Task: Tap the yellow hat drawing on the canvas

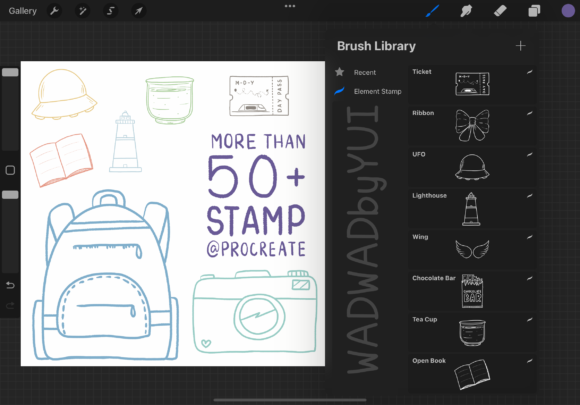Action: click(x=64, y=94)
